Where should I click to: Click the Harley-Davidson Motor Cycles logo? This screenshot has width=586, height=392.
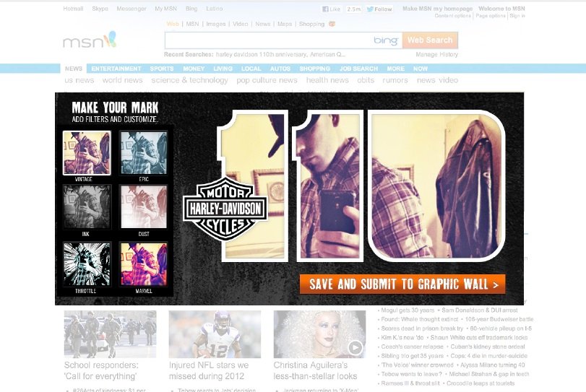click(225, 209)
